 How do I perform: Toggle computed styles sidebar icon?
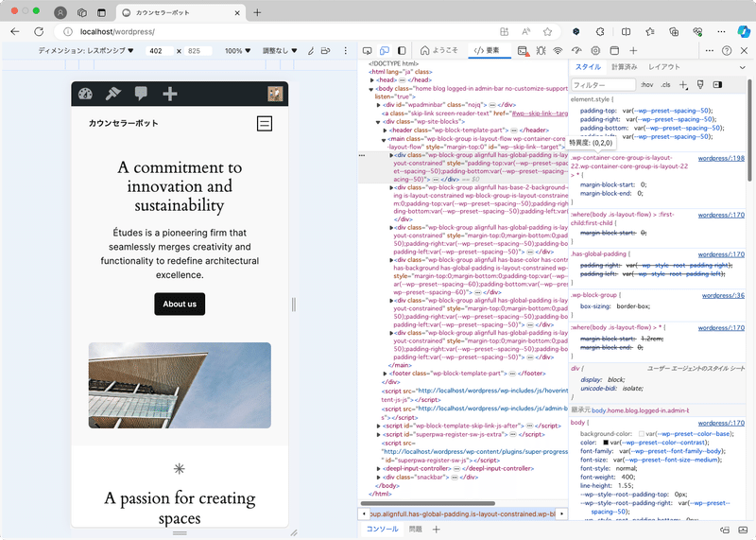[717, 85]
